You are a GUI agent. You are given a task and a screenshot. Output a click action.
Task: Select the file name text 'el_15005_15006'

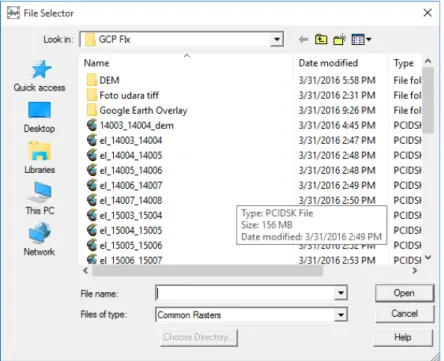(x=131, y=245)
